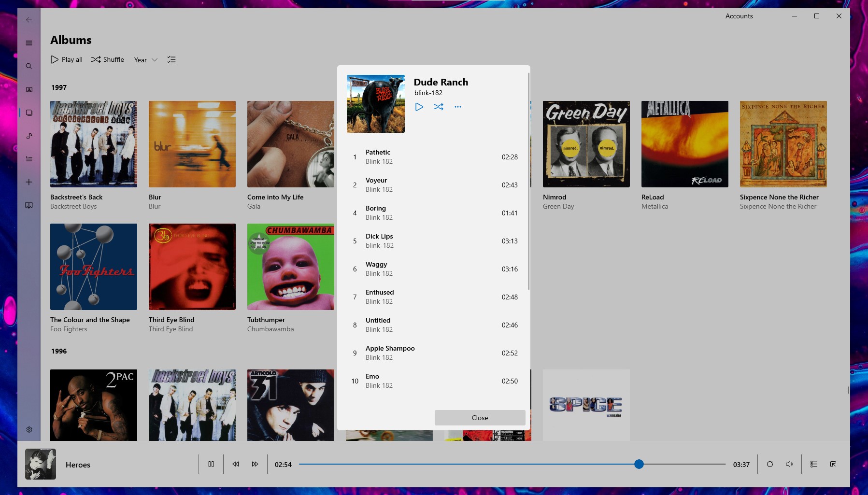Click Shuffle in the Albums toolbar
Viewport: 868px width, 495px height.
108,60
